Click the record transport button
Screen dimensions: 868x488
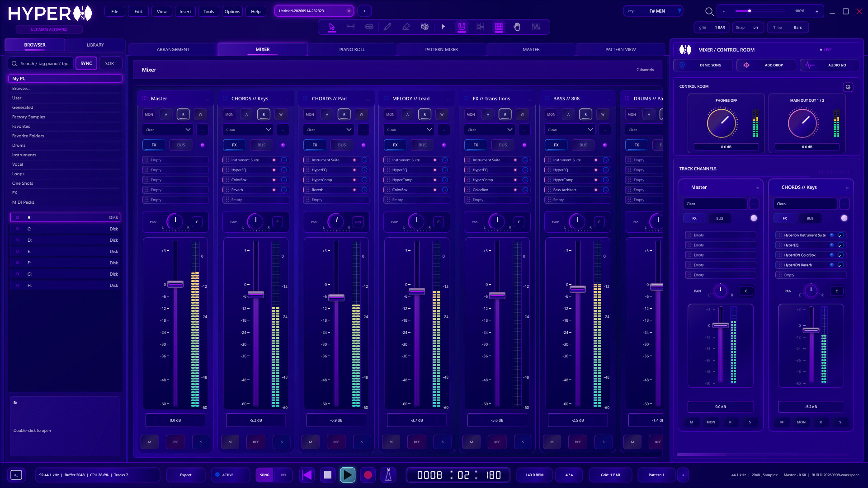[x=368, y=475]
